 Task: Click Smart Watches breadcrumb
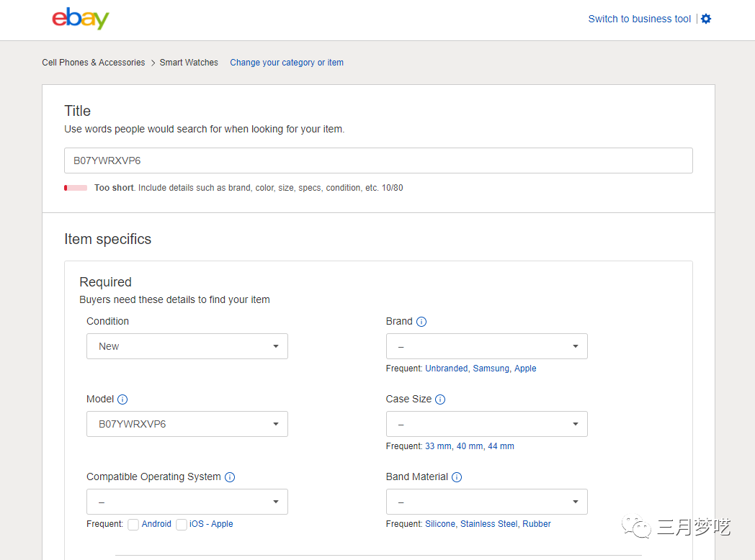189,63
